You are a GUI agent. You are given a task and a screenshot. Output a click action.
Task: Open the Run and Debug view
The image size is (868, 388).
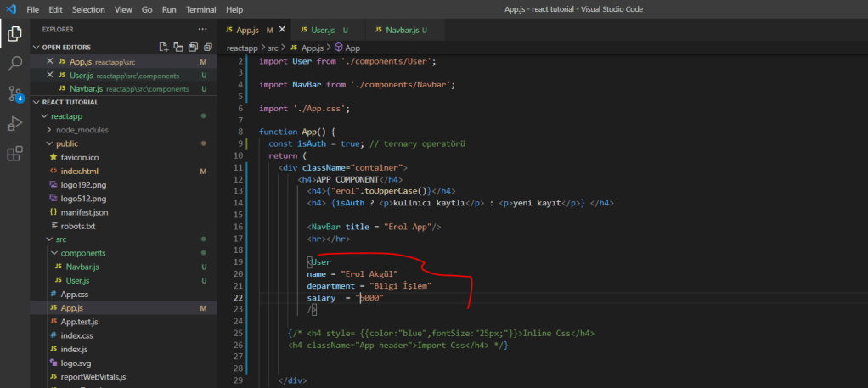[x=14, y=124]
